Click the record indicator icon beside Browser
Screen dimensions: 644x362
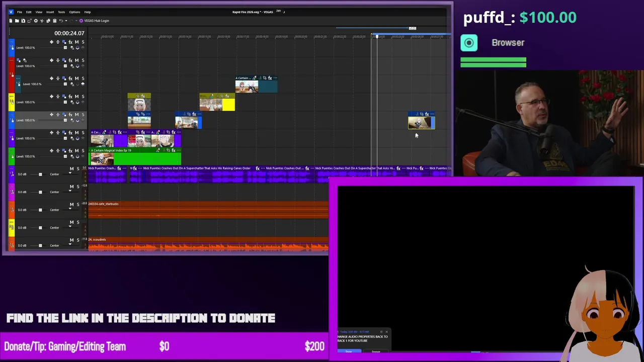tap(469, 43)
